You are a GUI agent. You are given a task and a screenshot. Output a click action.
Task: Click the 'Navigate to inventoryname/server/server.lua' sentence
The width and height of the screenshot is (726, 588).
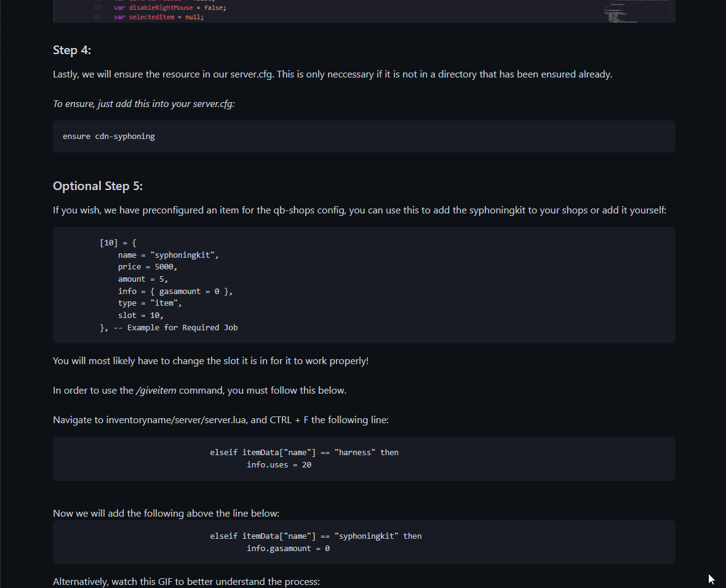pos(221,420)
